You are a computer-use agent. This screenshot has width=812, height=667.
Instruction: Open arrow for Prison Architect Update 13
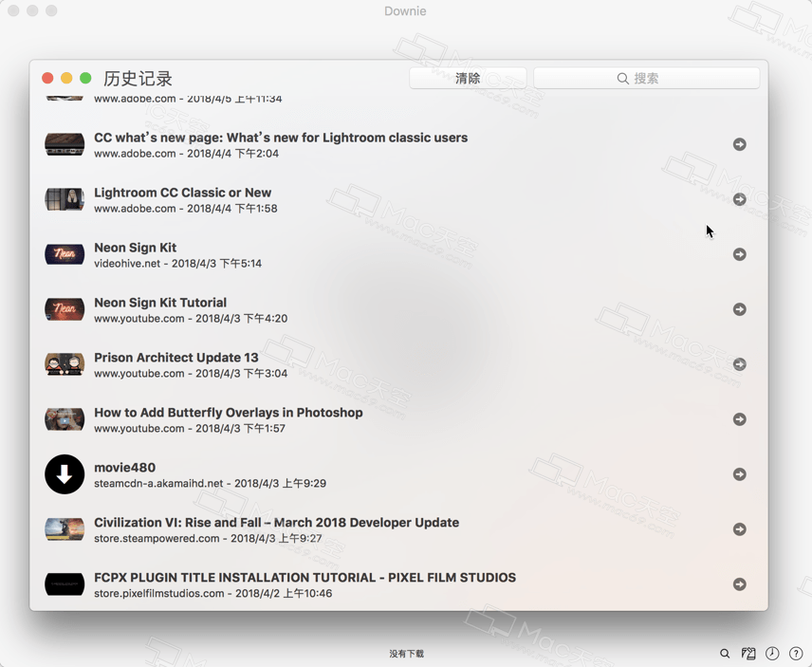click(x=740, y=364)
